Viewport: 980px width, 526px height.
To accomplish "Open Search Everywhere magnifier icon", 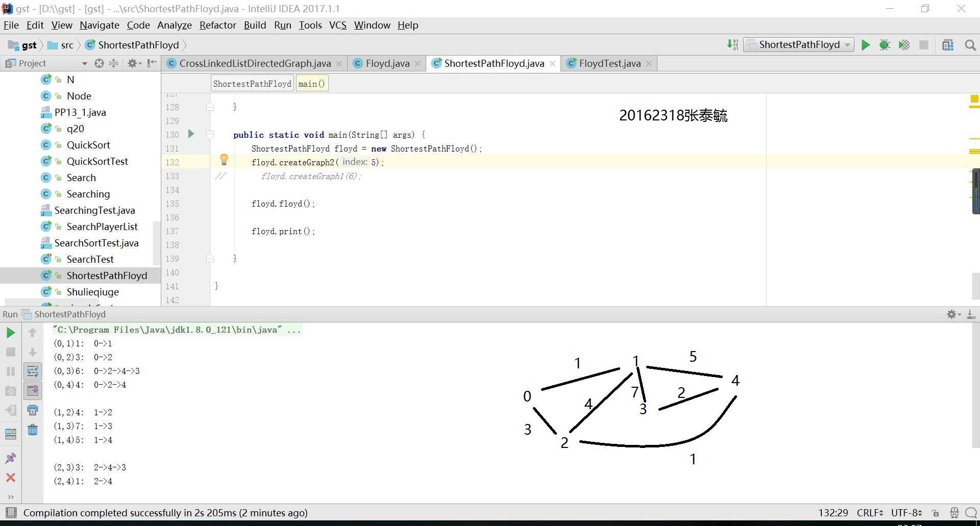I will [970, 45].
